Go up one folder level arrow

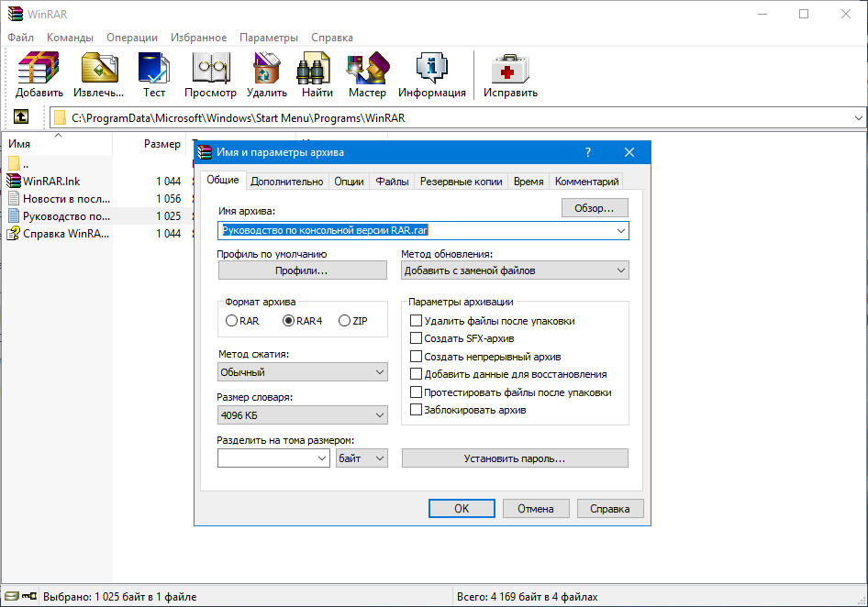pos(21,117)
